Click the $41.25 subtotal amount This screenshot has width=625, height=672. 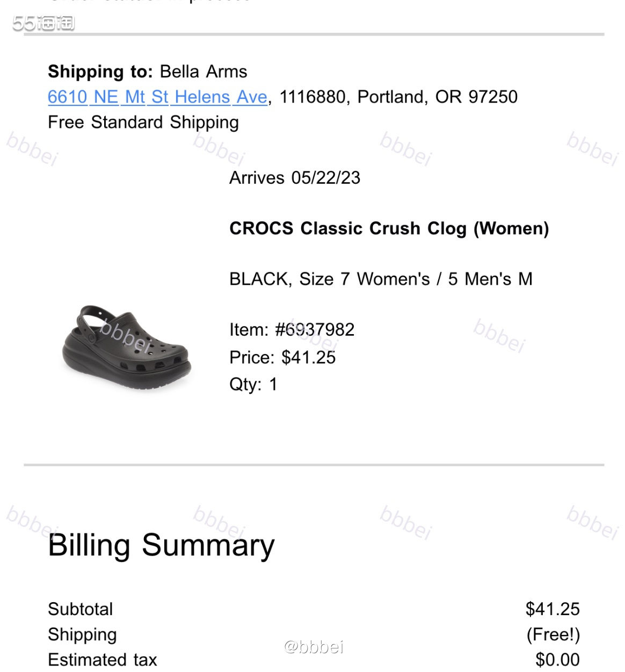point(553,609)
